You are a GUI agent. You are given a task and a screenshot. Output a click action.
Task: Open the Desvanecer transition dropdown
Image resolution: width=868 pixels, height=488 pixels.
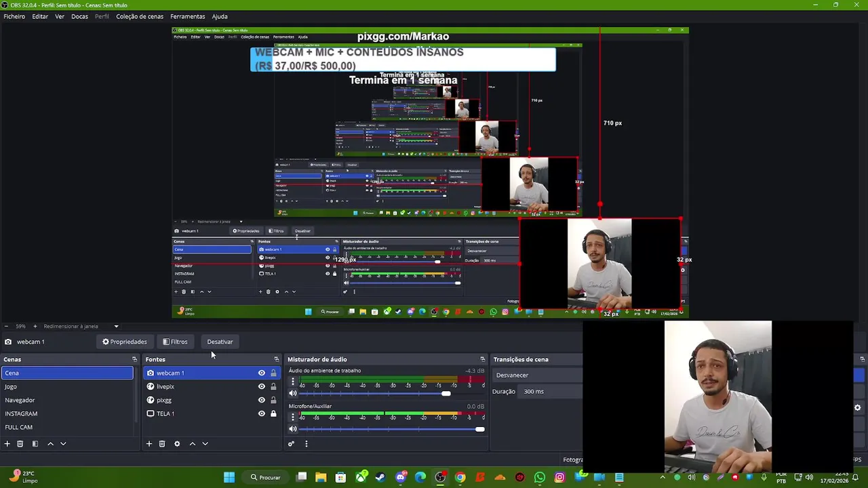point(537,375)
